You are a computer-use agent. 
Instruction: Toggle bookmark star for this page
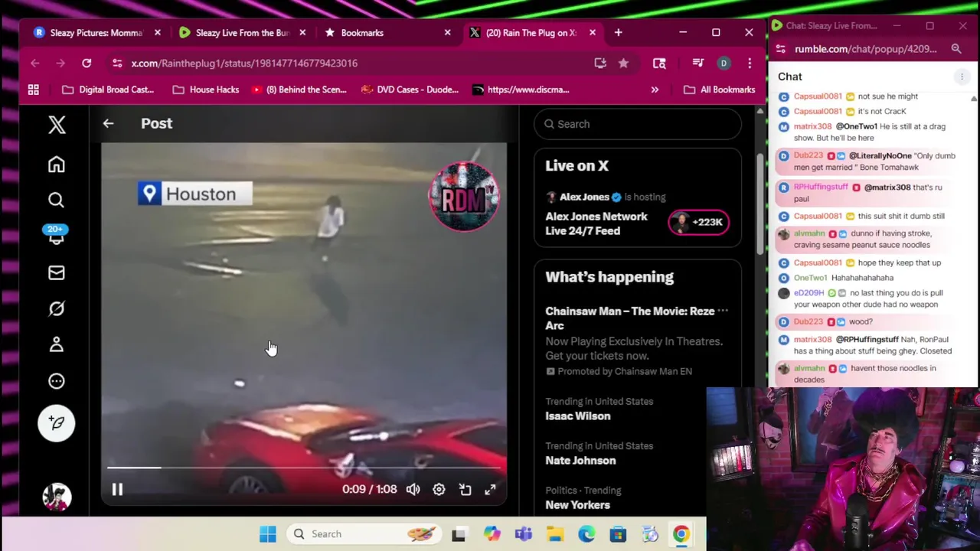click(623, 64)
